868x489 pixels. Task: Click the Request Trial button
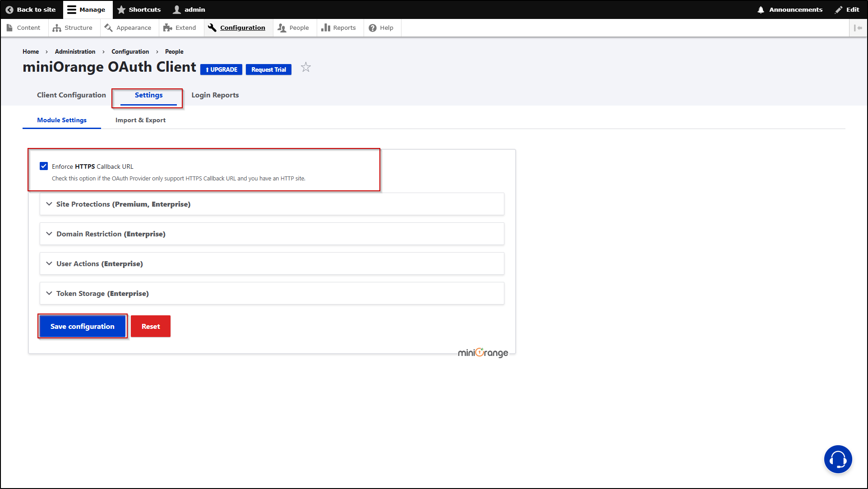click(x=268, y=69)
